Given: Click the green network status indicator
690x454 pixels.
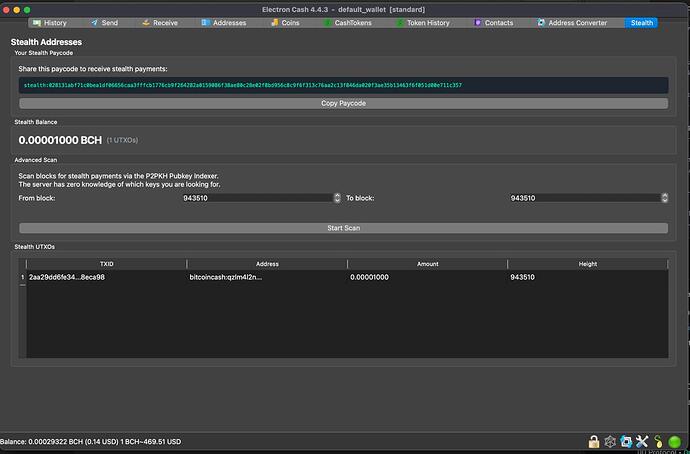Looking at the screenshot, I should point(675,441).
